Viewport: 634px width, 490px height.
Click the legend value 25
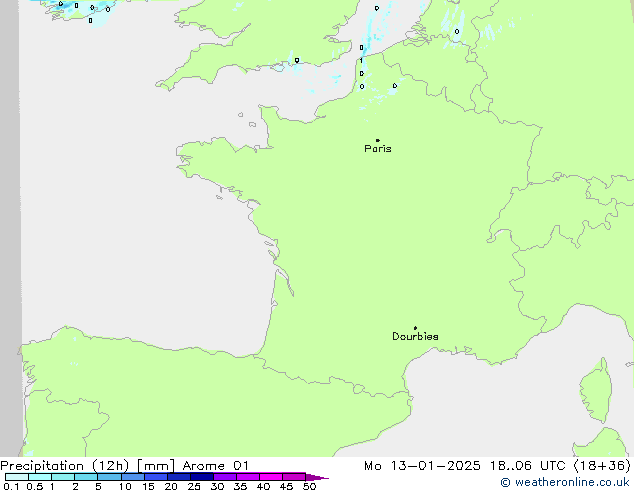pos(194,486)
